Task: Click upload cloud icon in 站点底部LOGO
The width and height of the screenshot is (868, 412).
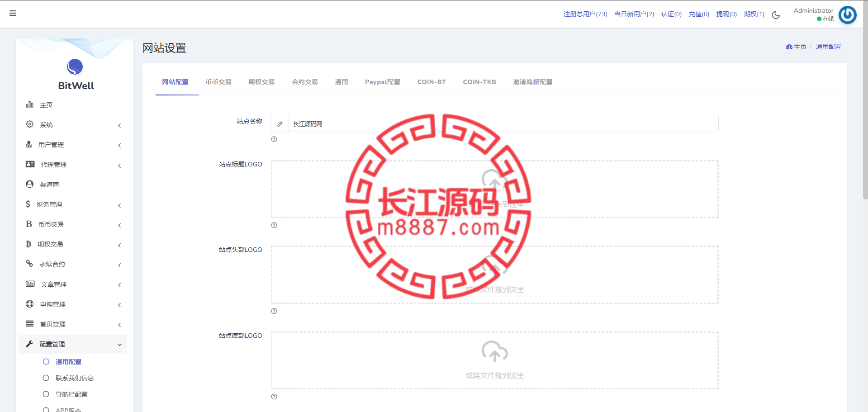Action: coord(495,351)
